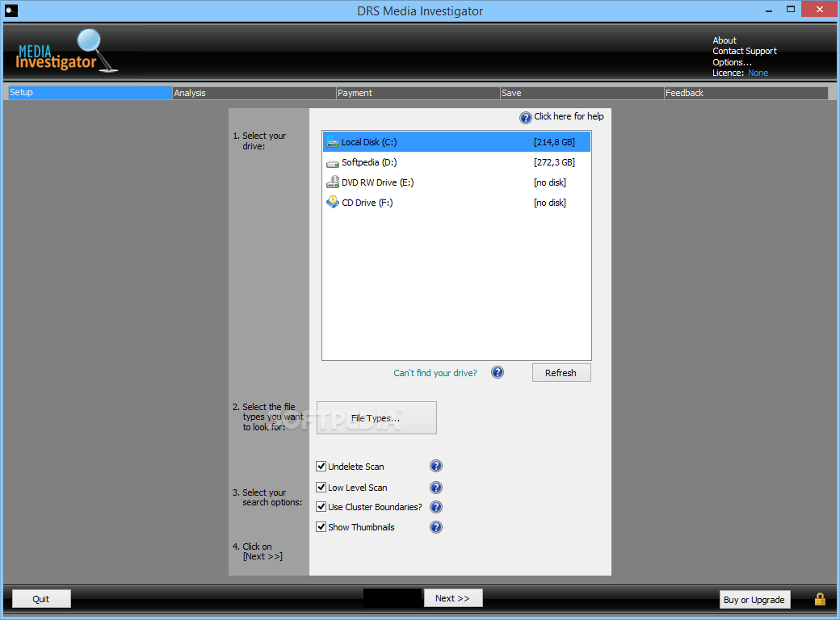Open the File Types... button
Viewport: 840px width, 620px height.
point(376,417)
